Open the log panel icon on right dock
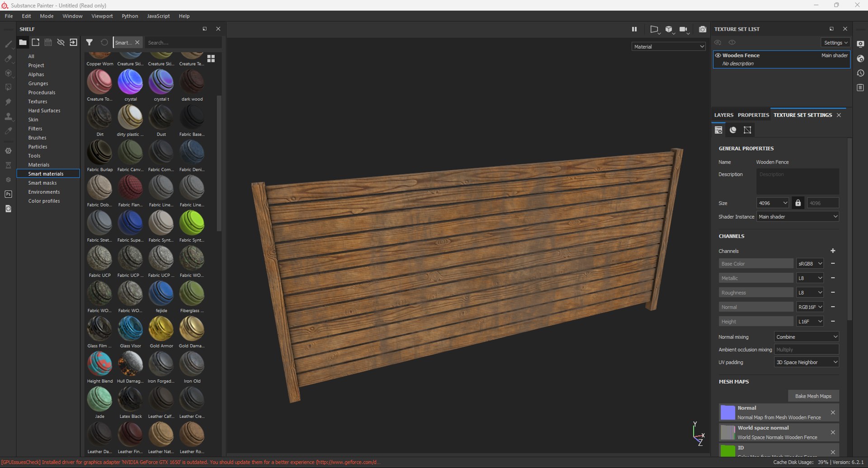Screen dimensions: 868x468 pyautogui.click(x=860, y=88)
